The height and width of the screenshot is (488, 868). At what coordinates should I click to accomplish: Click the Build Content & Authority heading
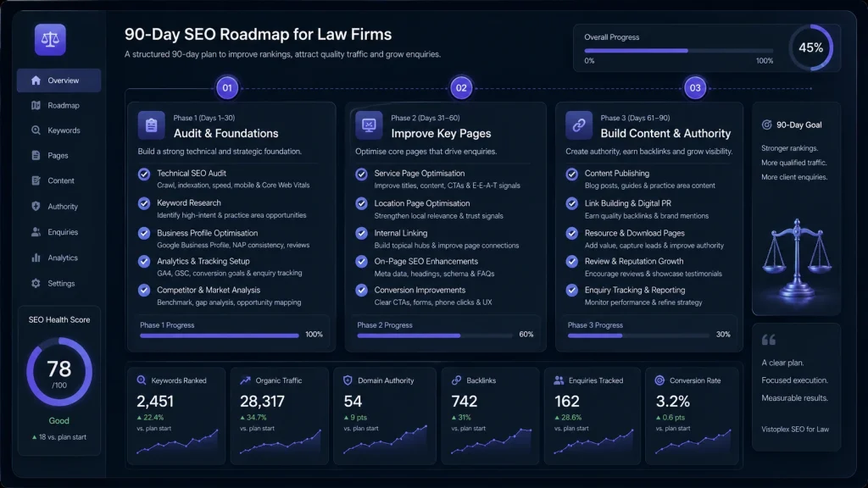[x=665, y=133]
